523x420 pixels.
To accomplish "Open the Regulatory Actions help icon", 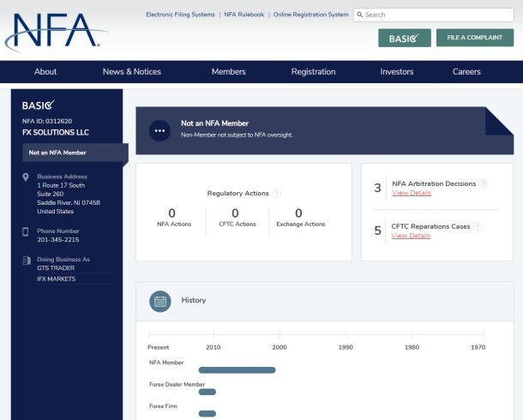I will click(x=277, y=194).
